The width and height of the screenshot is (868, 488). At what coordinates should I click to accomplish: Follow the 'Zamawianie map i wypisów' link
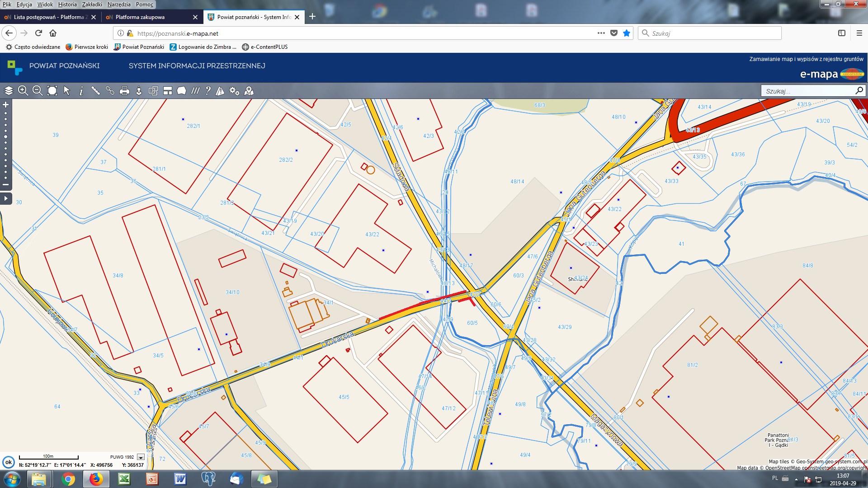coord(806,59)
